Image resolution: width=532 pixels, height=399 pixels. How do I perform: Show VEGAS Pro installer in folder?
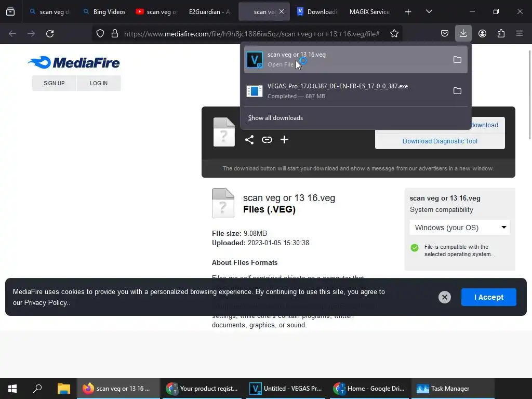click(x=457, y=91)
